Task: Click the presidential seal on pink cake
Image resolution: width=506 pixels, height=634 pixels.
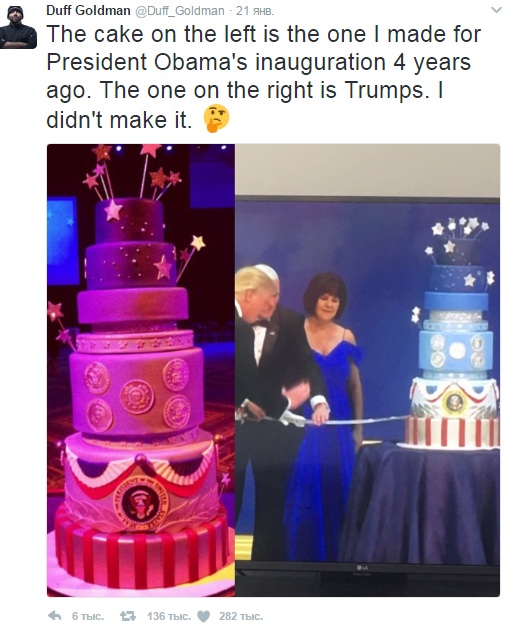Action: pyautogui.click(x=141, y=503)
